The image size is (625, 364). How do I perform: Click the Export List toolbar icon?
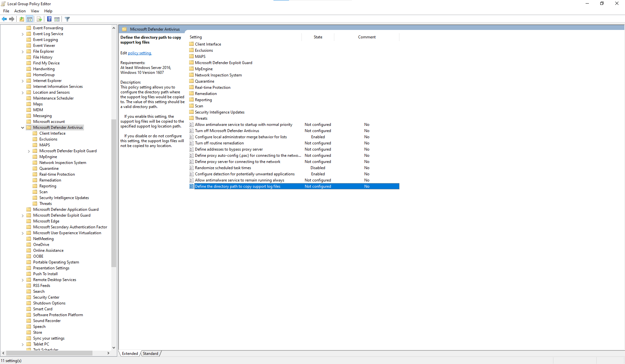(x=39, y=19)
